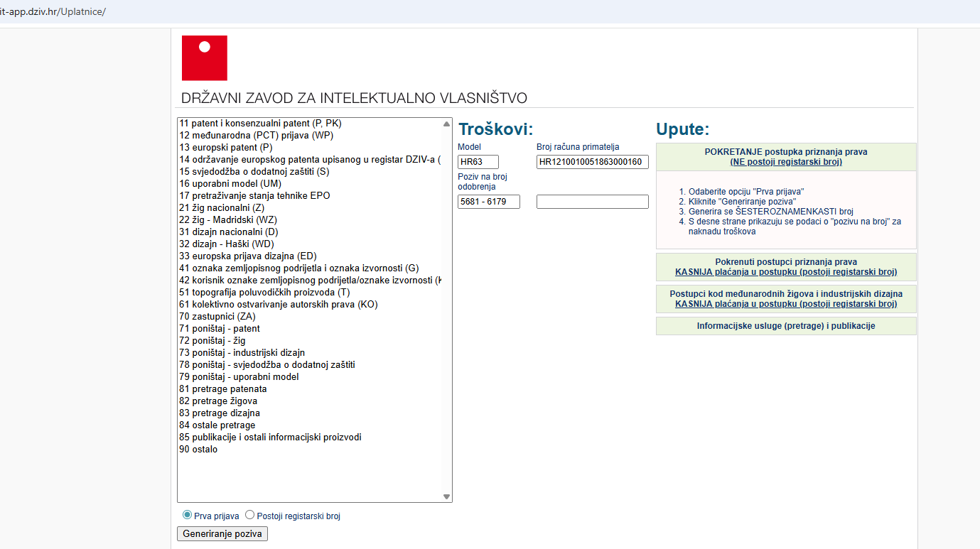Image resolution: width=980 pixels, height=549 pixels.
Task: Choose '13 europski patent (P)' from list
Action: [226, 148]
